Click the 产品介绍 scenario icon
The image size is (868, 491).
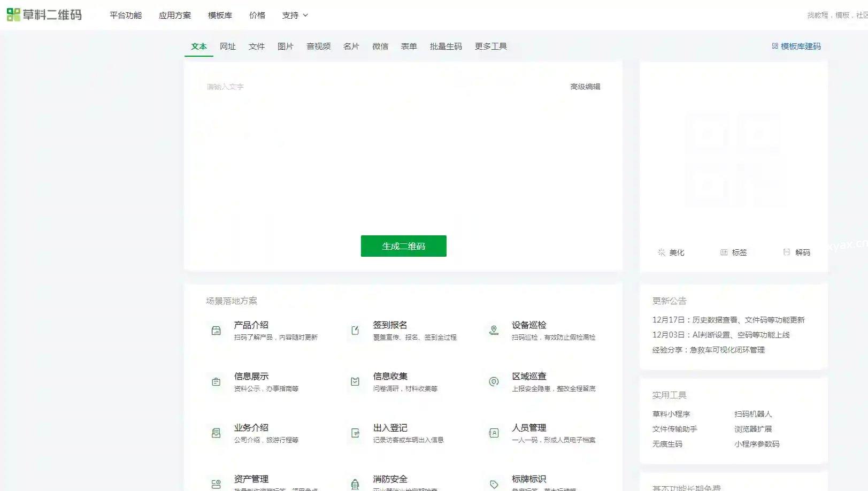pyautogui.click(x=216, y=331)
